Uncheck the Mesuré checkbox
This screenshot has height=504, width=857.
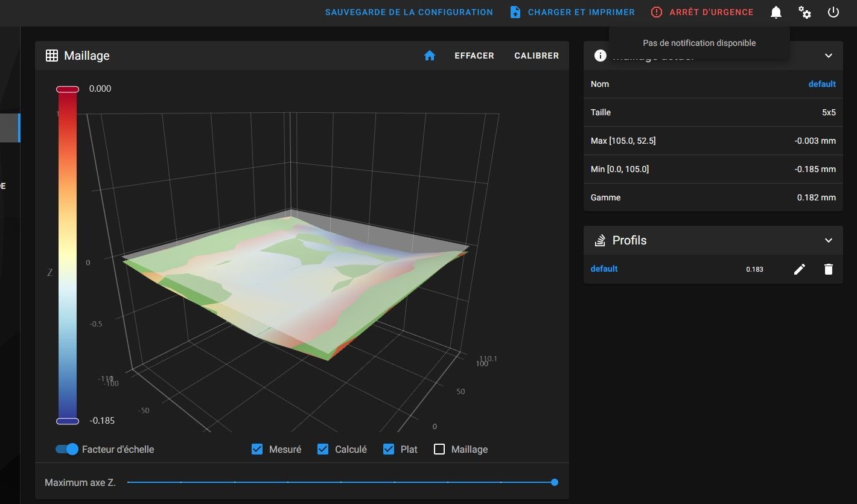pyautogui.click(x=257, y=449)
